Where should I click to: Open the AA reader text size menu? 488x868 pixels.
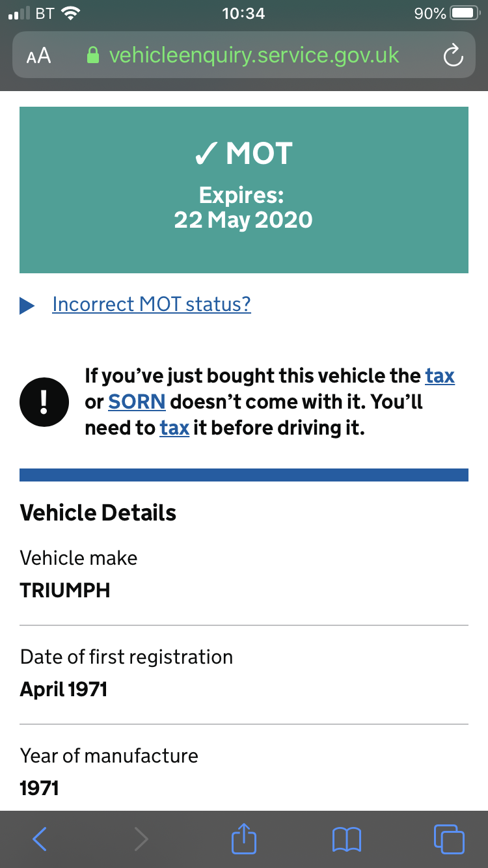tap(38, 56)
